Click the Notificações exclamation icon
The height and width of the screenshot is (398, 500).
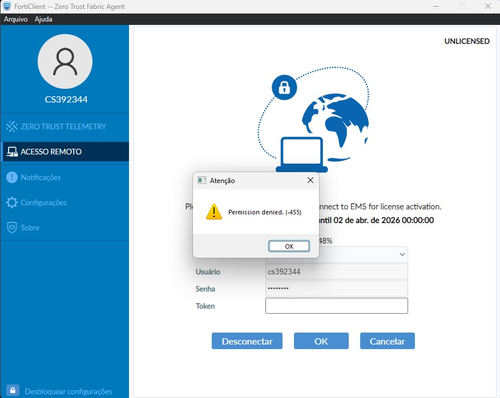pyautogui.click(x=12, y=177)
